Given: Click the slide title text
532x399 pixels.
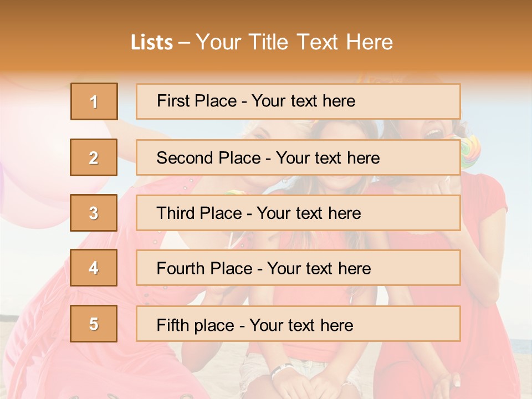Looking at the screenshot, I should pos(262,42).
